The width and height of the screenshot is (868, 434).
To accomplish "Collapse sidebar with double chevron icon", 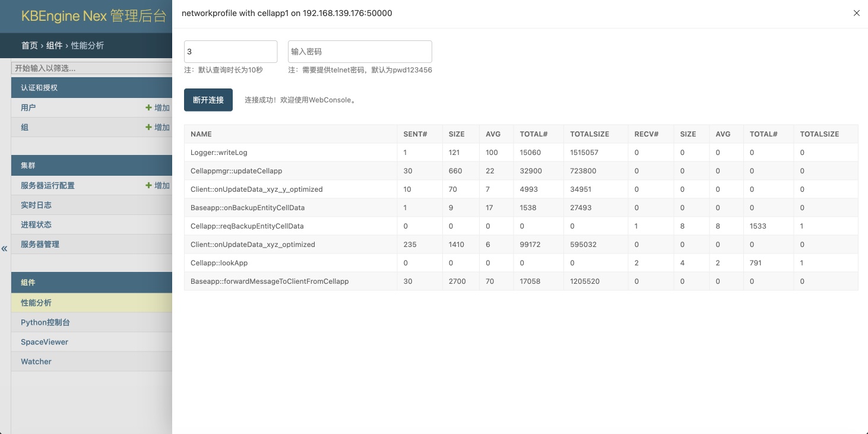I will click(x=5, y=248).
